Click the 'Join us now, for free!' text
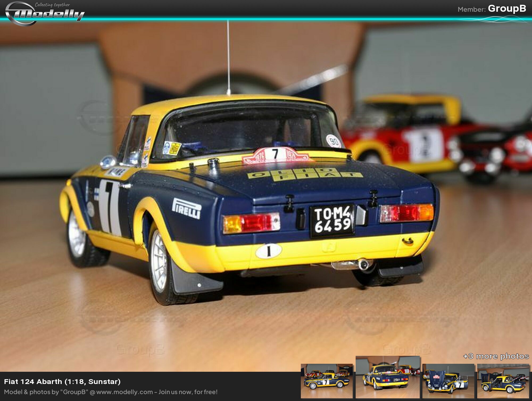Image resolution: width=532 pixels, height=401 pixels. tap(188, 392)
